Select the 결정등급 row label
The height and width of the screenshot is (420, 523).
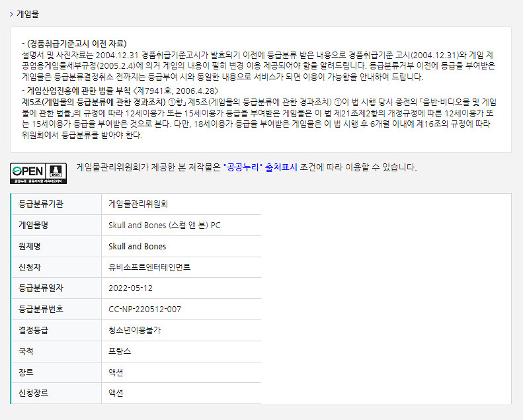(34, 330)
